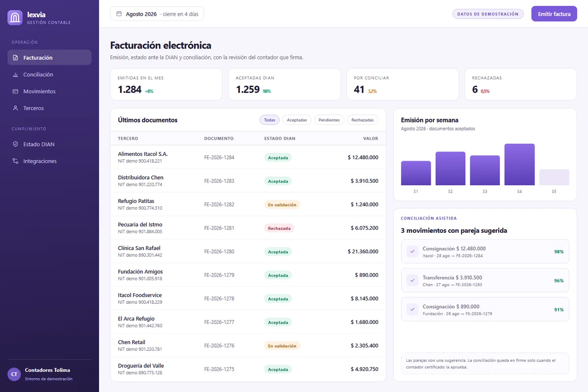Click the Tercero column header
Image resolution: width=588 pixels, height=392 pixels.
click(x=128, y=139)
